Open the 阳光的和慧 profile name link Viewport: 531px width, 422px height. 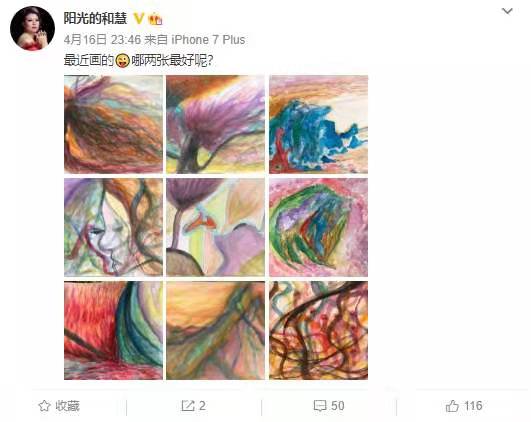[95, 18]
